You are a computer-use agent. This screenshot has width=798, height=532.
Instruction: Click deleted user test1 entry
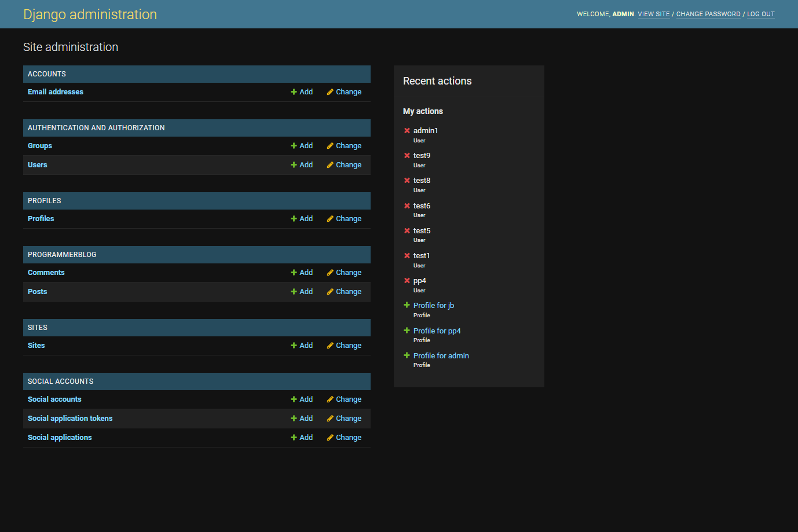pyautogui.click(x=422, y=256)
